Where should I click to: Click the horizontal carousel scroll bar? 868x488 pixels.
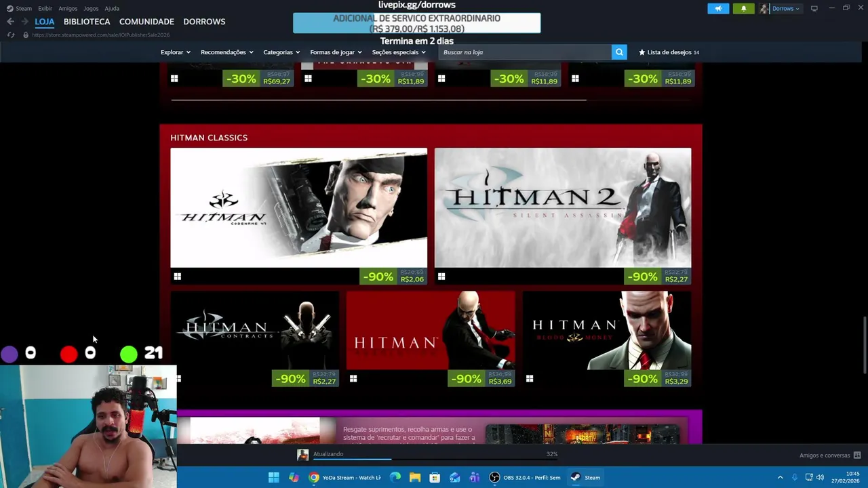point(378,100)
